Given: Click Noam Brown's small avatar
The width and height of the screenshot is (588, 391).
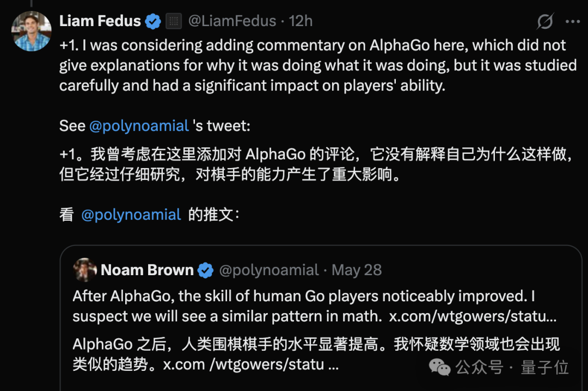Looking at the screenshot, I should [85, 270].
